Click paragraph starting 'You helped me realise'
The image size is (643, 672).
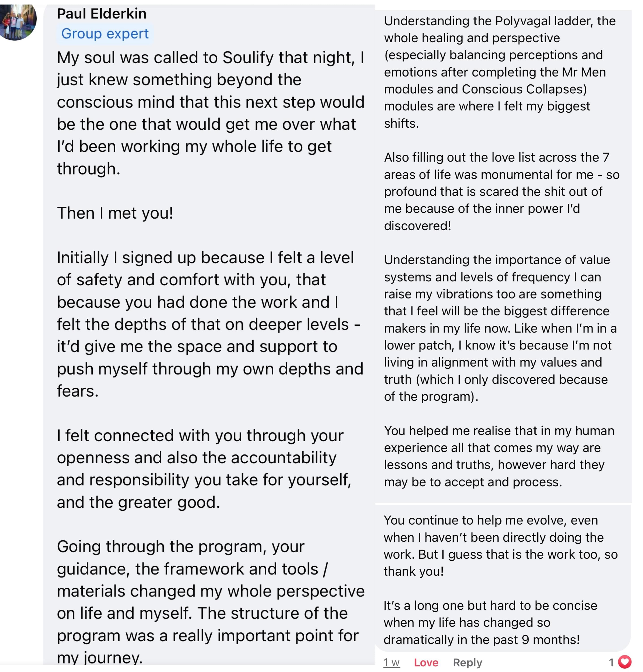(499, 456)
